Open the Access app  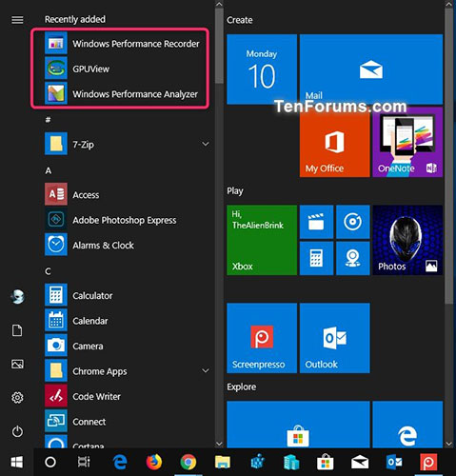tap(127, 194)
